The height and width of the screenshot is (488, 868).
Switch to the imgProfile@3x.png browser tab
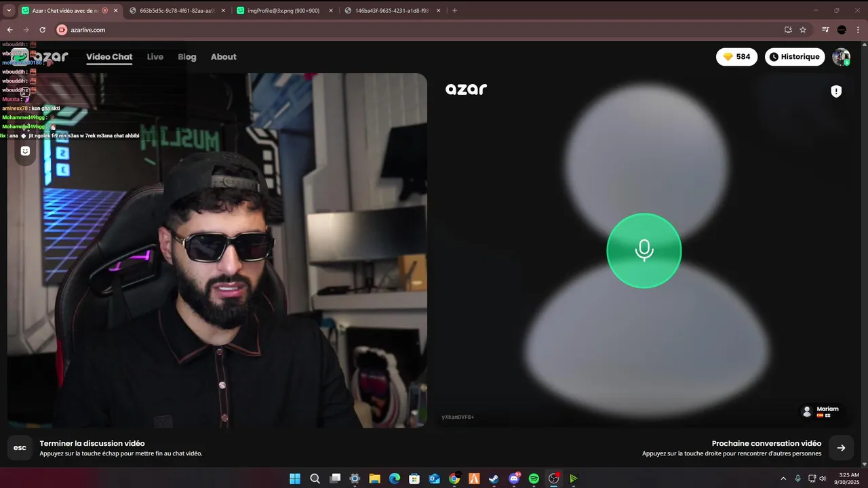[x=283, y=10]
